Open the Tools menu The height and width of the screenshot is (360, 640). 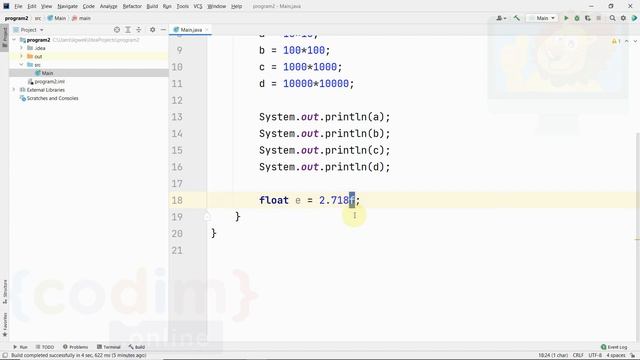[x=183, y=7]
